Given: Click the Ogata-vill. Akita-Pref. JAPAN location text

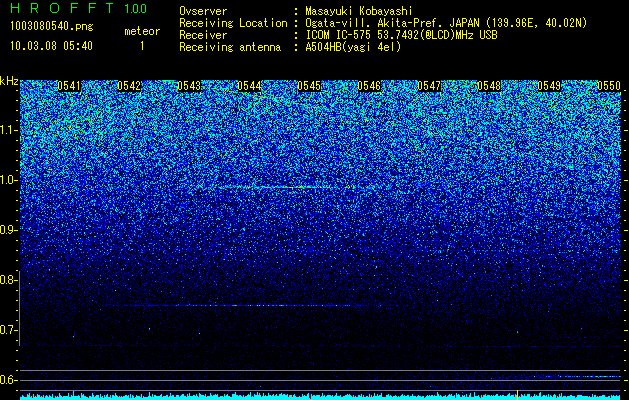Looking at the screenshot, I should pos(446,23).
